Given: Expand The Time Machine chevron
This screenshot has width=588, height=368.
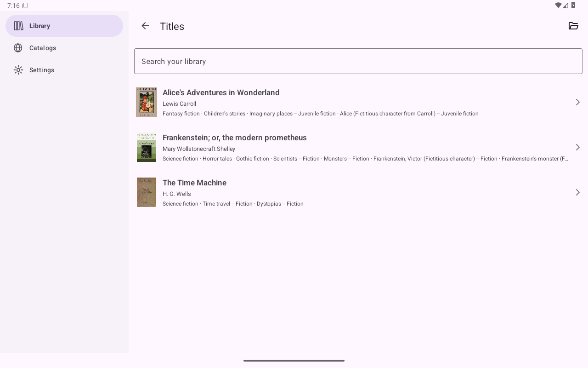Looking at the screenshot, I should pyautogui.click(x=578, y=192).
